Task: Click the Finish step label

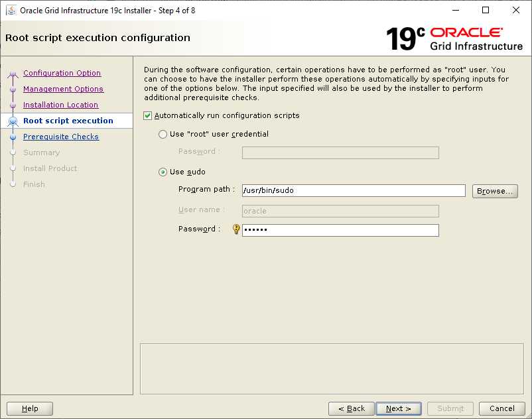Action: point(34,184)
